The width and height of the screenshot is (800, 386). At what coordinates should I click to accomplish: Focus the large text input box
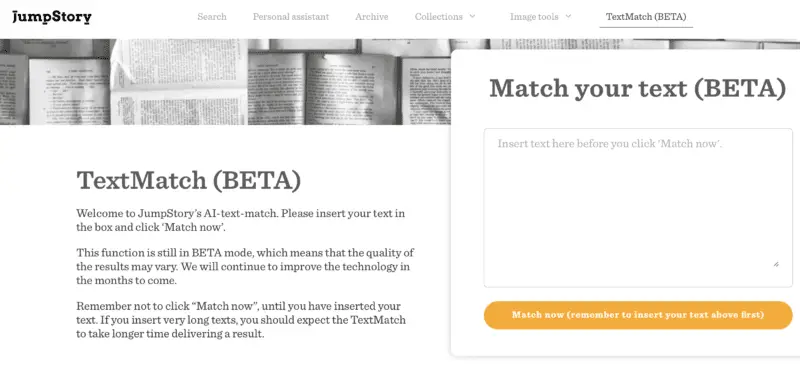[638, 208]
